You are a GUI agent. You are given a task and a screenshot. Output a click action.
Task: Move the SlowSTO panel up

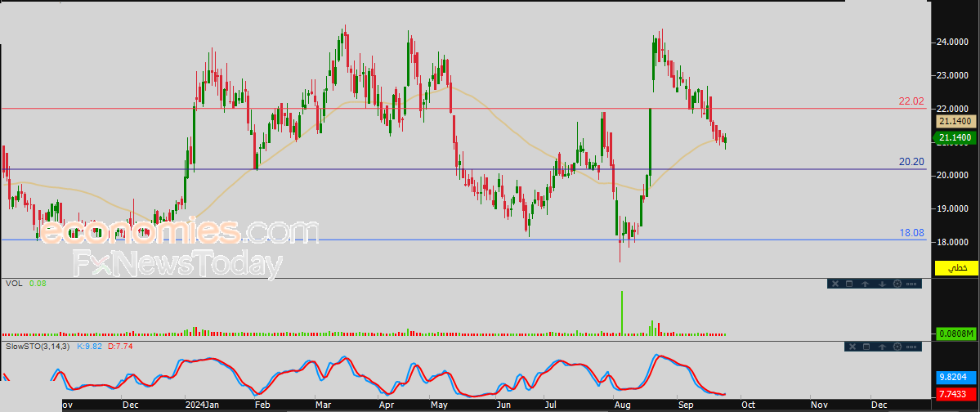882,347
